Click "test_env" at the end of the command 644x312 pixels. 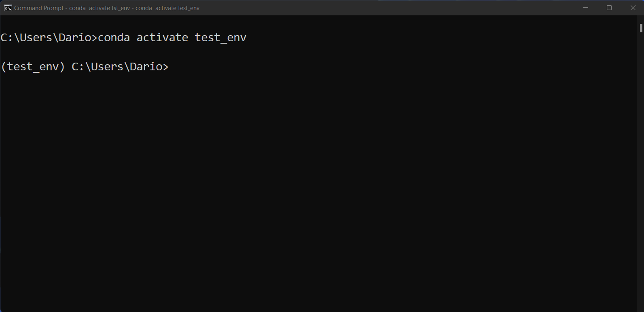pyautogui.click(x=220, y=38)
